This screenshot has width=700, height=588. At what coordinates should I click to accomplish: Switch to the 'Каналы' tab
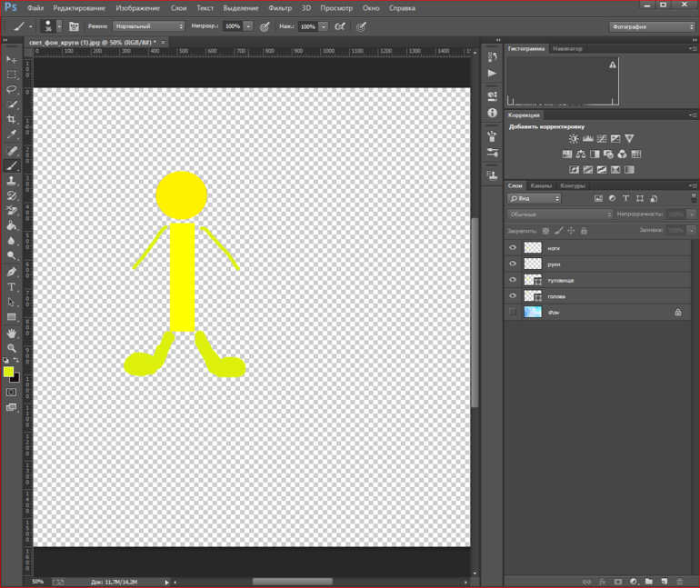pos(541,185)
